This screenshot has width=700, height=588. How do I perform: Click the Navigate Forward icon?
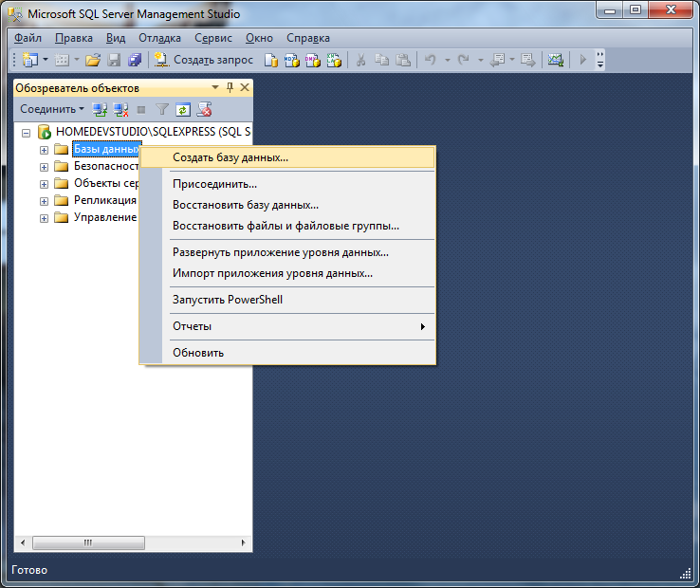tap(528, 60)
